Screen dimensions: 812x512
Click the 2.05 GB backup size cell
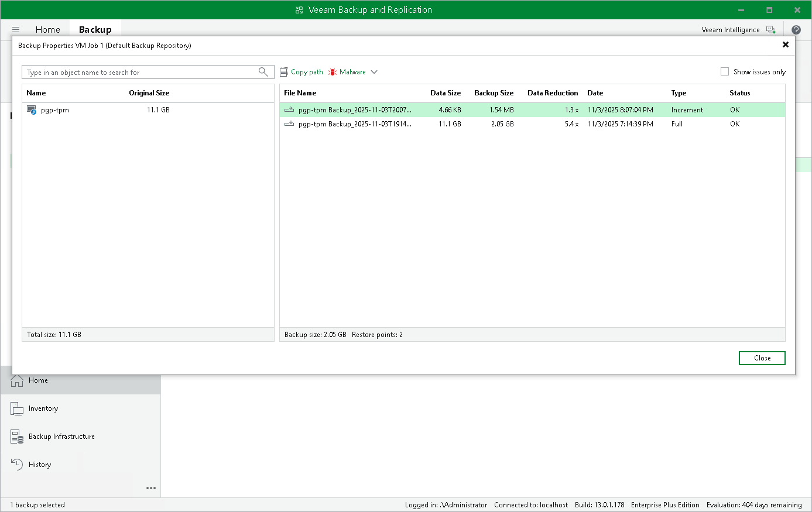click(502, 124)
